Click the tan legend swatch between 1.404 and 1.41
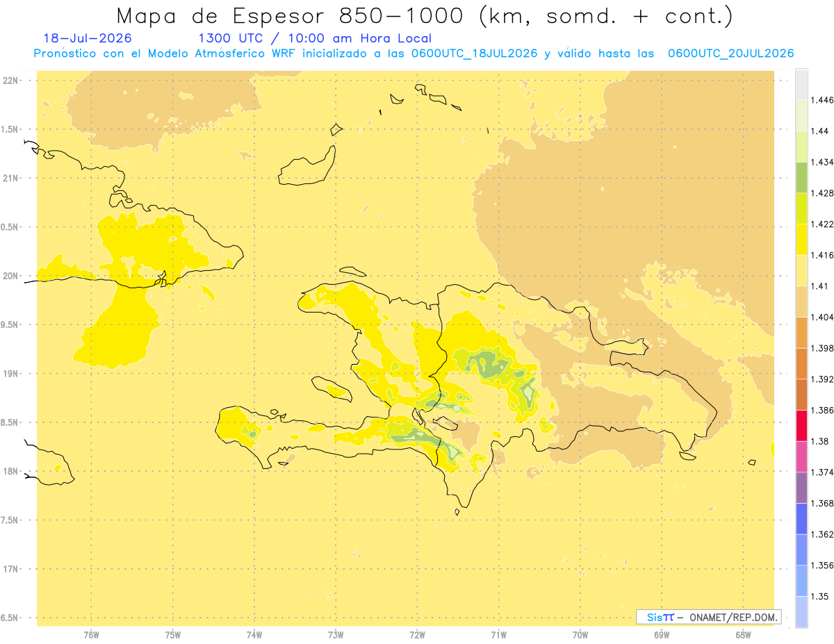 (801, 302)
